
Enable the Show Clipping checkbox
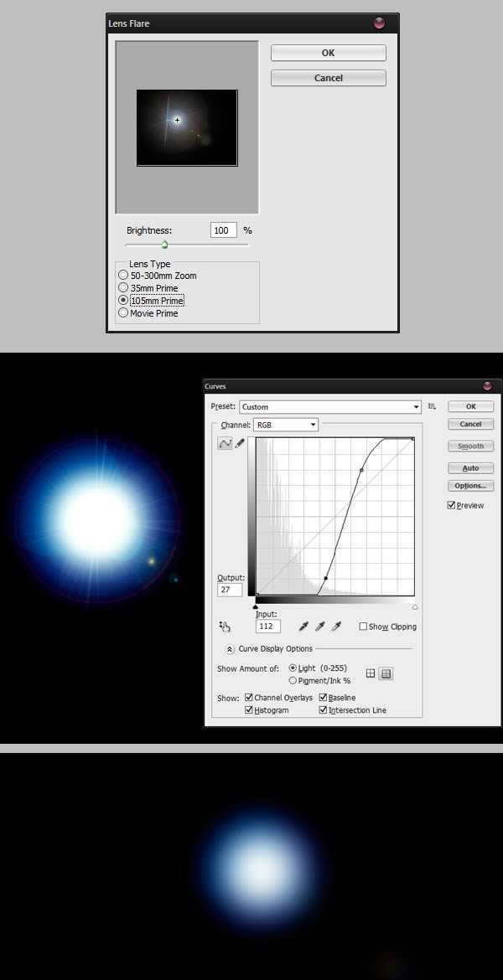pyautogui.click(x=363, y=627)
